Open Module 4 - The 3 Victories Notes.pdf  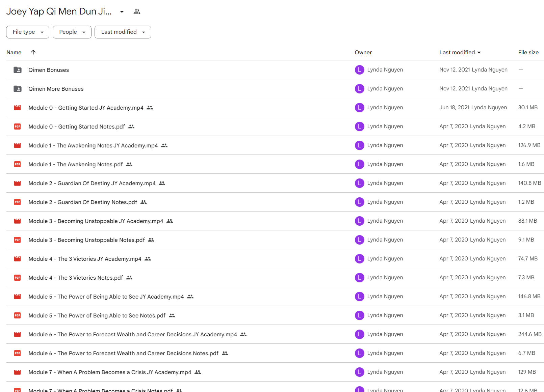pyautogui.click(x=76, y=278)
